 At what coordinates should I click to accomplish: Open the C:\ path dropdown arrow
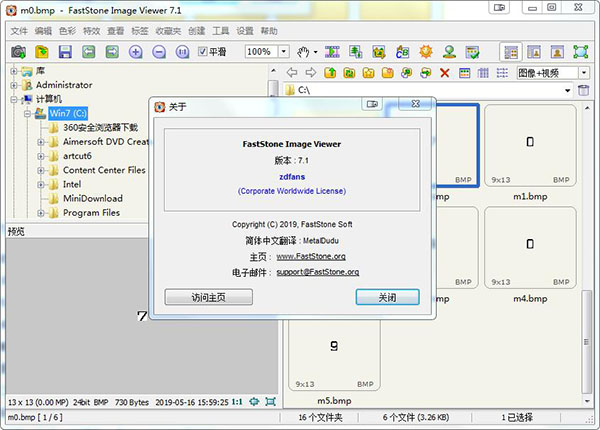pyautogui.click(x=567, y=90)
